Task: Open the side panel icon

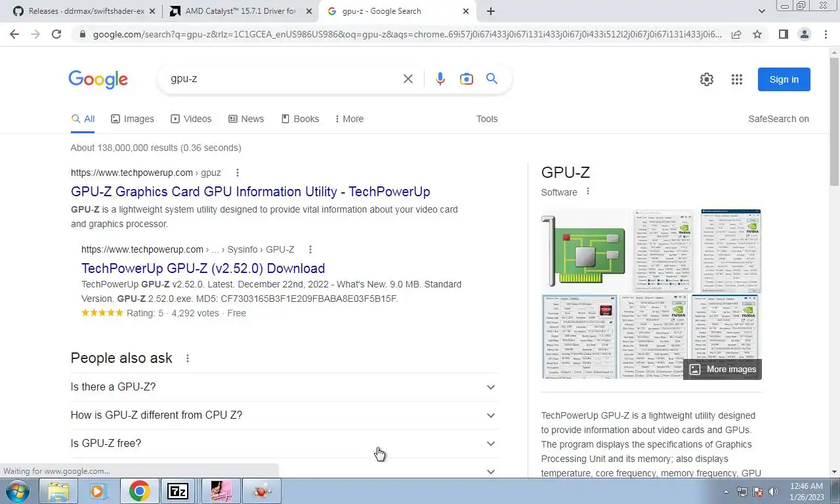Action: 783,34
